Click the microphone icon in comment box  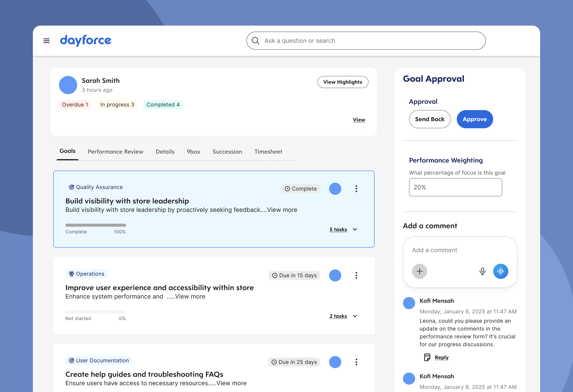483,271
